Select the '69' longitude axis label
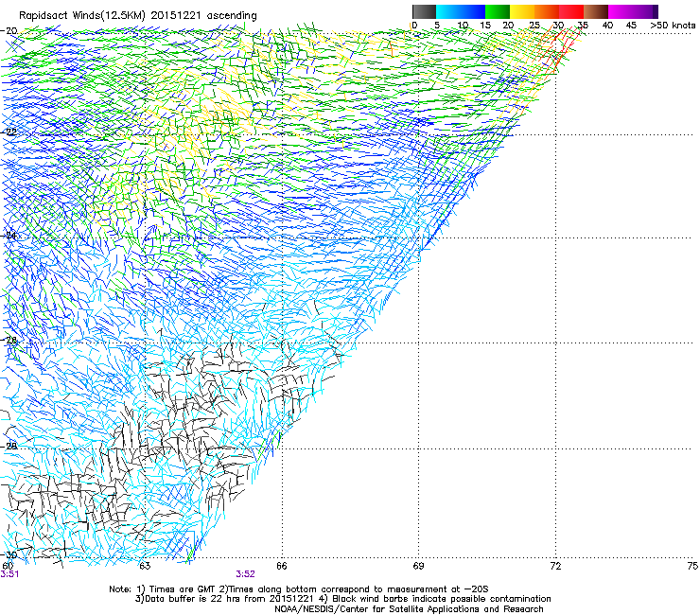 tap(418, 566)
